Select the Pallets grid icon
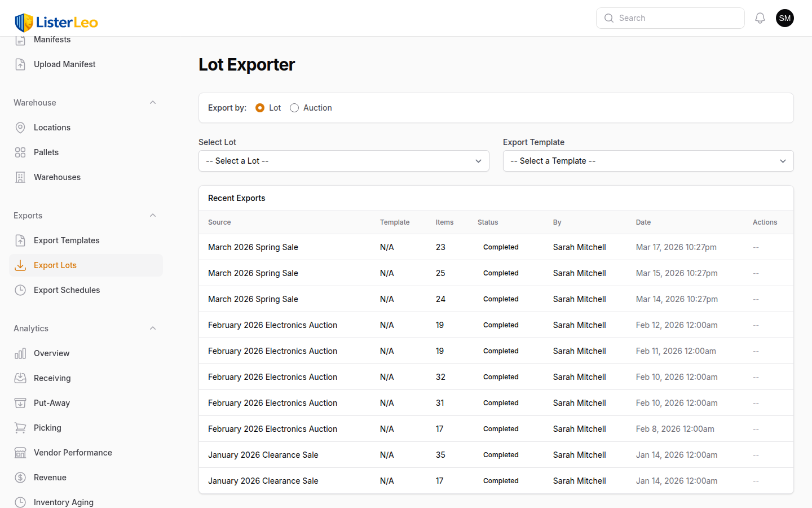 coord(20,152)
